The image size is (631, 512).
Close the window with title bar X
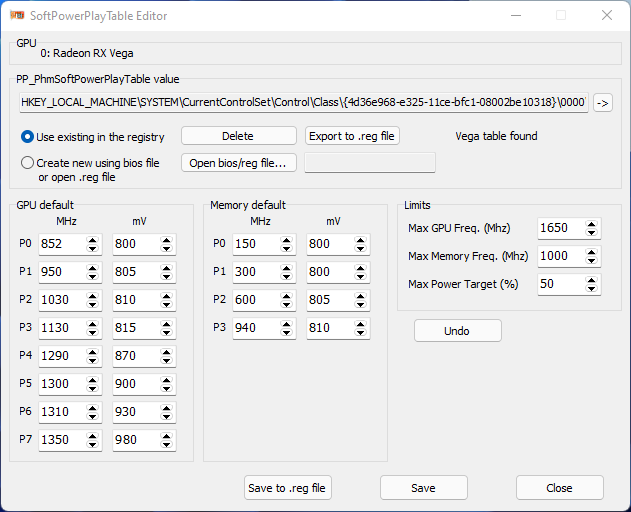(x=607, y=15)
